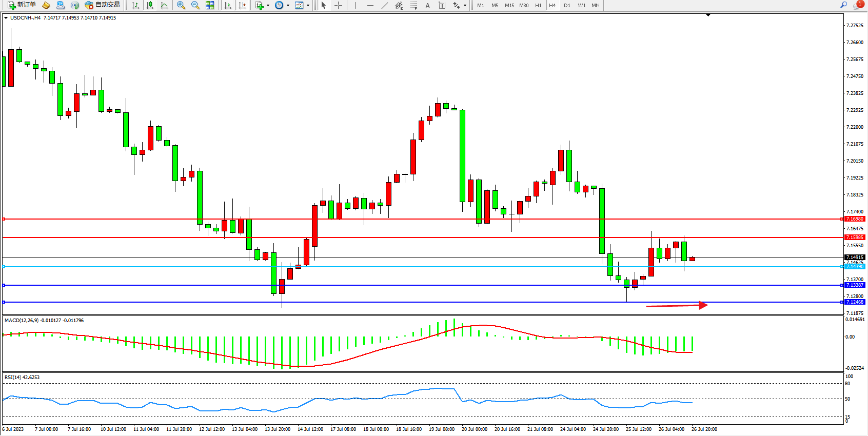Click the red 7.16980 price level label

tap(855, 219)
